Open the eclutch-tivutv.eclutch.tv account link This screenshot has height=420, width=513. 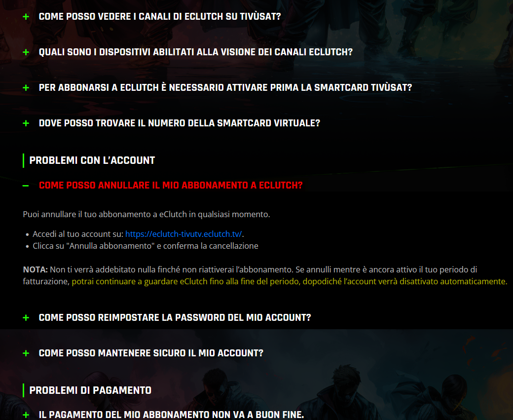tap(183, 234)
